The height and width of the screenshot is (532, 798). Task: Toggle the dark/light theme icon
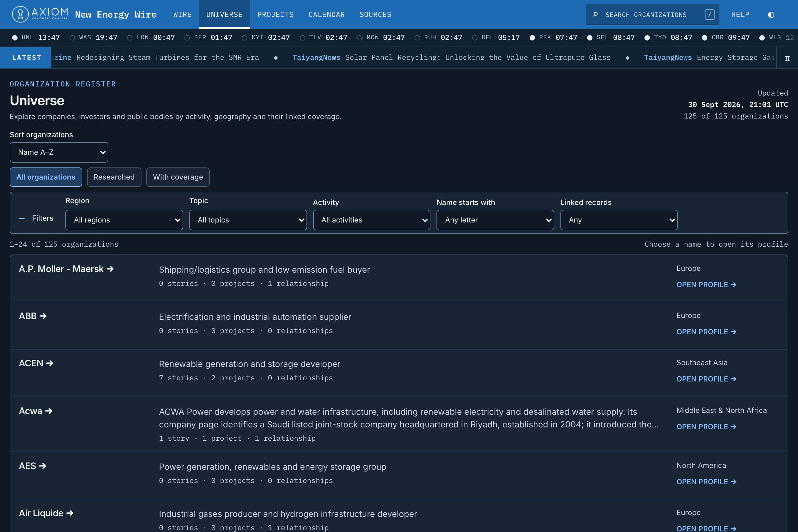click(771, 15)
